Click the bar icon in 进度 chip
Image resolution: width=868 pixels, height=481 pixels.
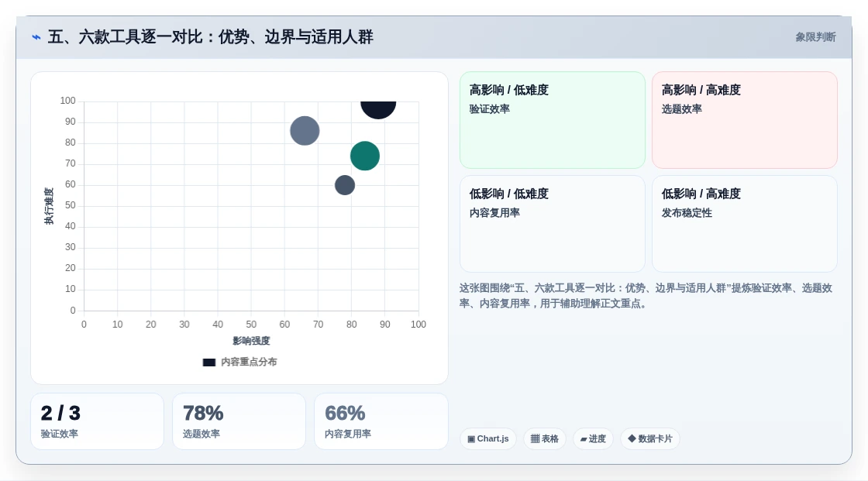(584, 439)
